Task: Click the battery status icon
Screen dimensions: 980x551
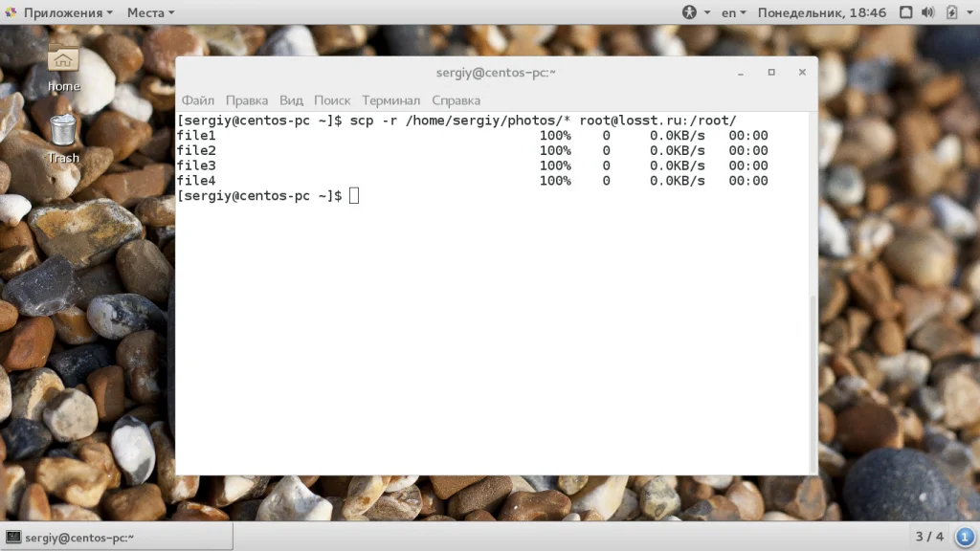Action: [x=951, y=12]
